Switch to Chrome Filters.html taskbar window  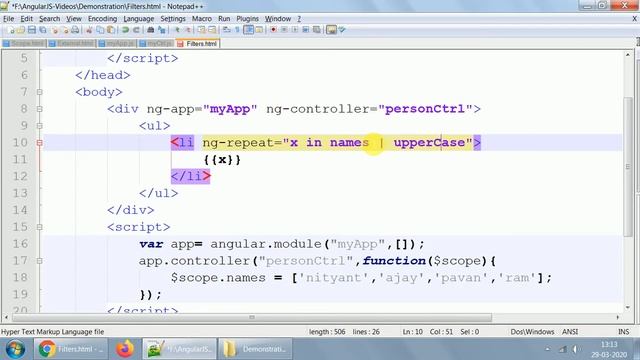[71, 349]
